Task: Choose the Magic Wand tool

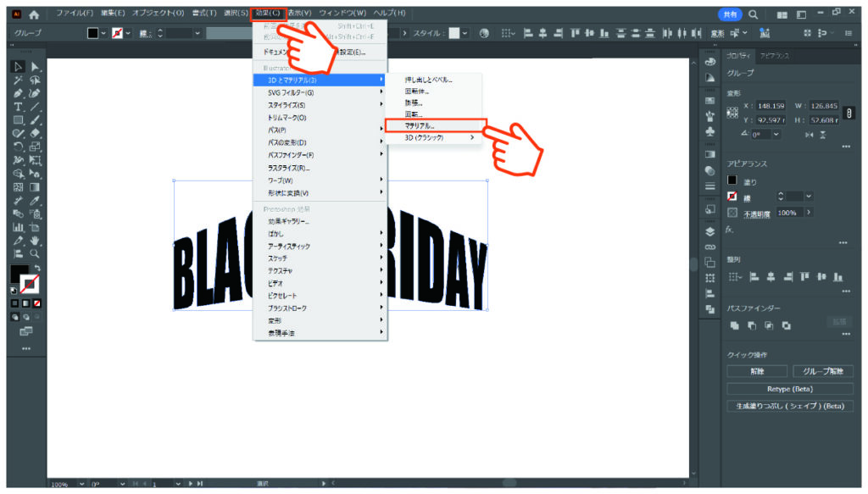Action: coord(18,80)
